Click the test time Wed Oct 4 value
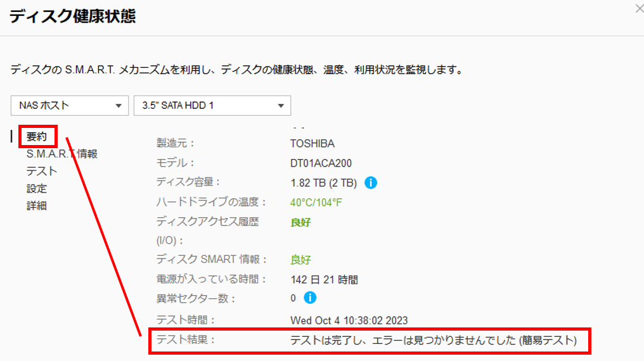This screenshot has height=361, width=644. tap(349, 320)
